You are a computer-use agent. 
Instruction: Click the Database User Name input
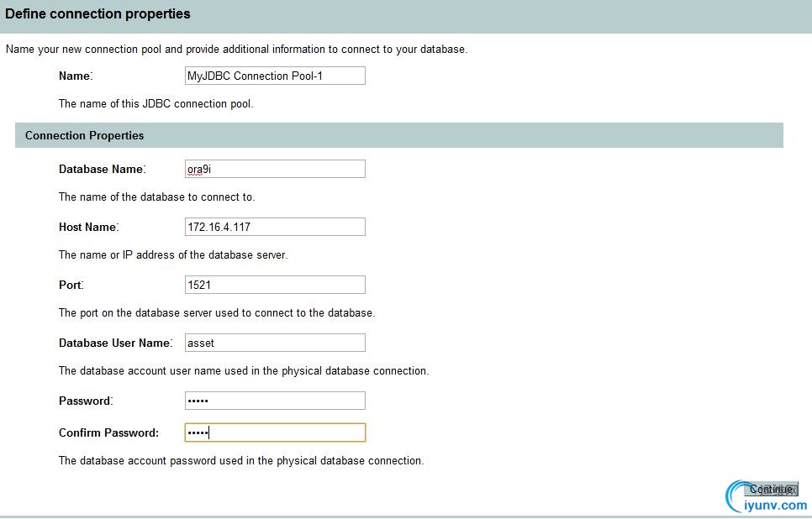pos(275,343)
